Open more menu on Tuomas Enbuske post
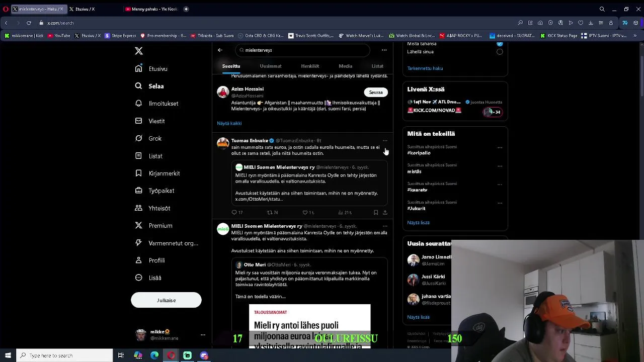The width and height of the screenshot is (644, 362). (x=385, y=141)
